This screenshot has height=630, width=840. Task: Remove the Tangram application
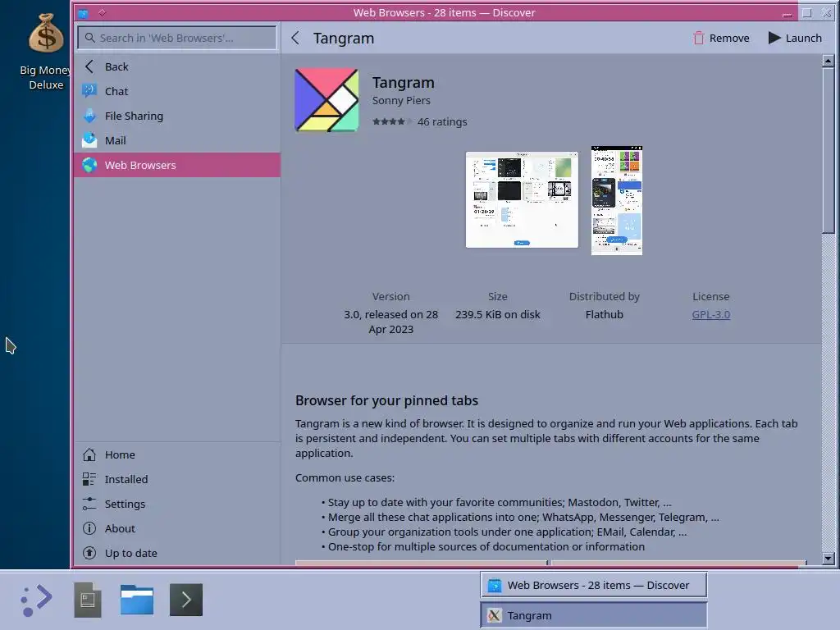pos(721,38)
